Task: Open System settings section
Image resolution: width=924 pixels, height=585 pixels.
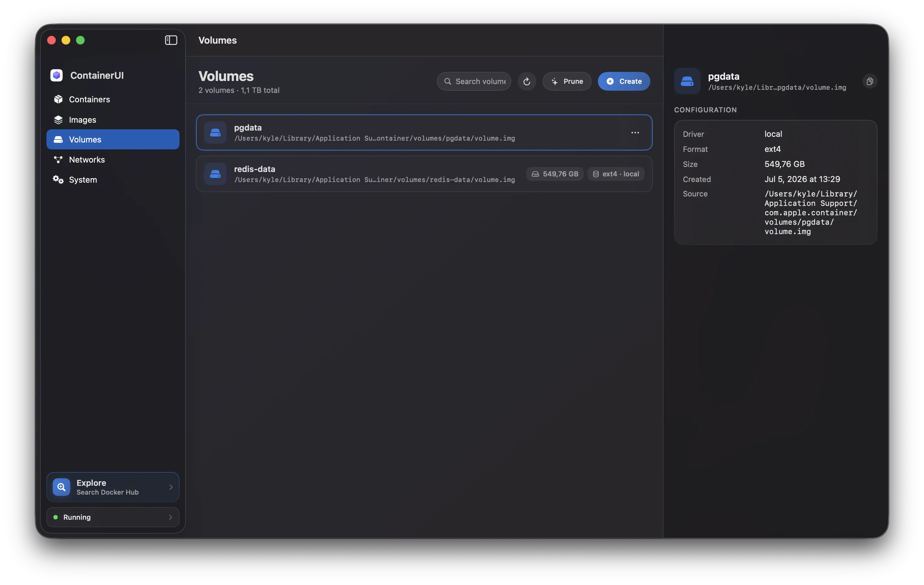Action: (x=113, y=180)
